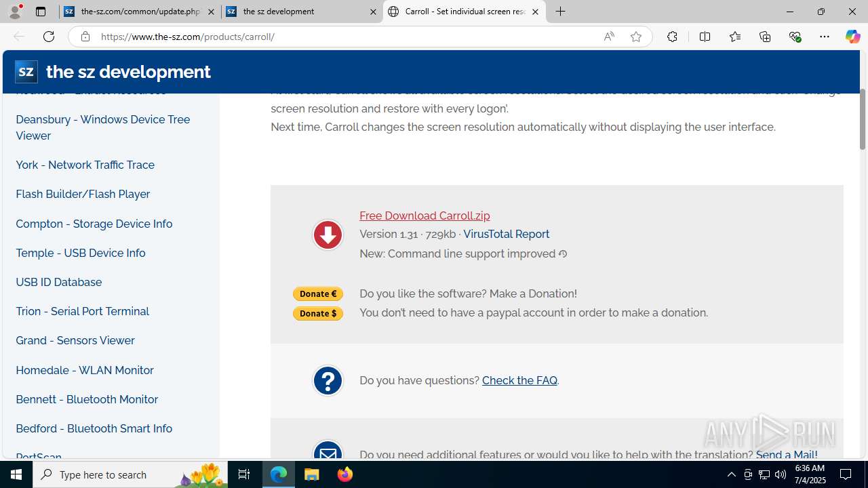Open Copilot sidebar icon
The width and height of the screenshot is (868, 488).
click(x=853, y=37)
